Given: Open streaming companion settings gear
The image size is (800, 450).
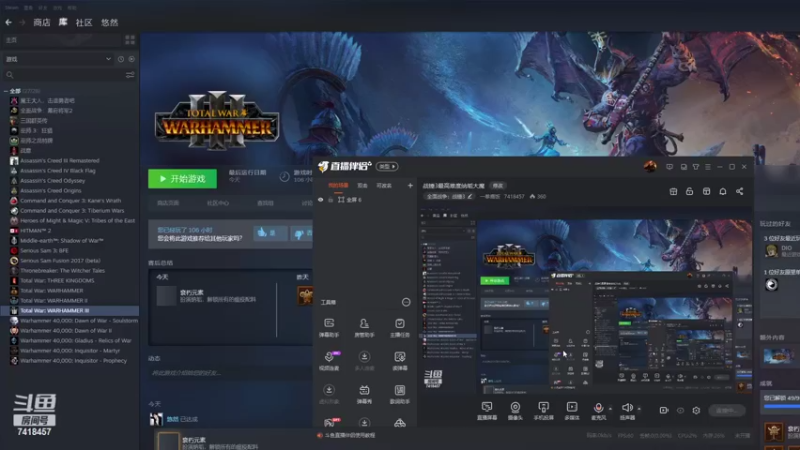Looking at the screenshot, I should [x=696, y=410].
